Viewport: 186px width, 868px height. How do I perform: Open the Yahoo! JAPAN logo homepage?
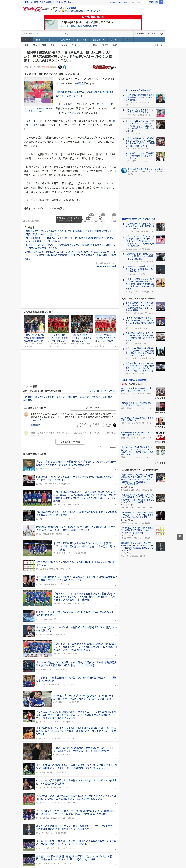[x=31, y=9]
